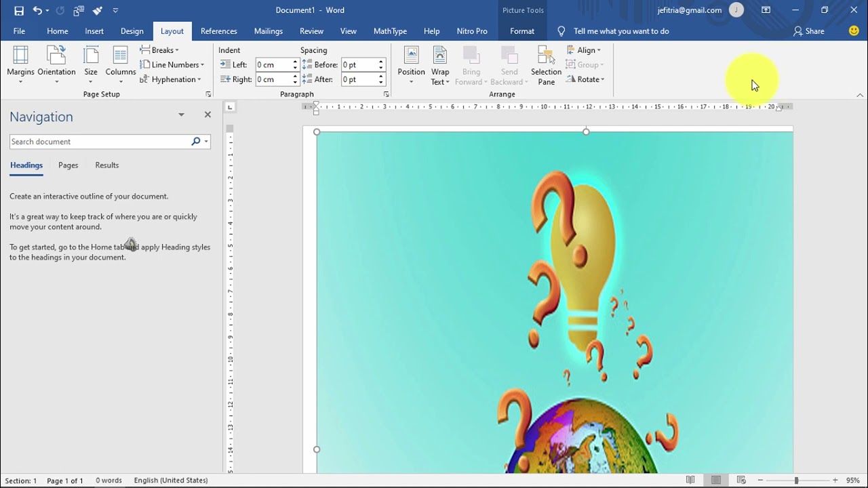This screenshot has width=868, height=488.
Task: Click the zoom out minus button
Action: [760, 480]
